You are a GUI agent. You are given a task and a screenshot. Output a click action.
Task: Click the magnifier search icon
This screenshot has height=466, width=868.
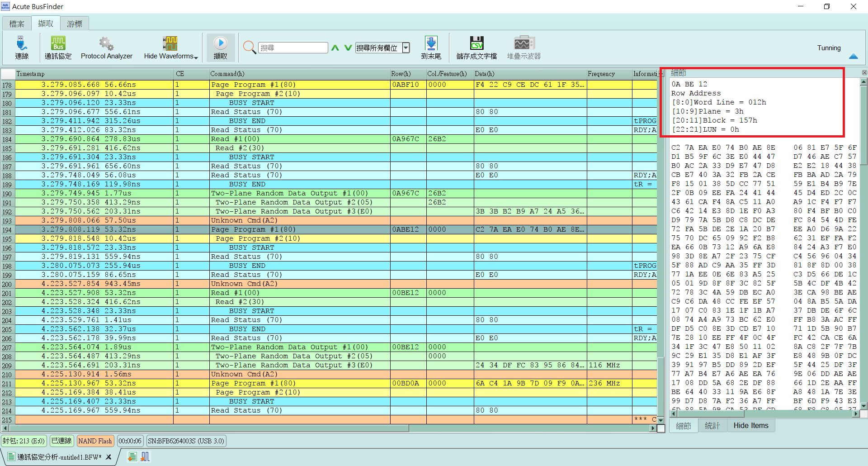[x=250, y=47]
